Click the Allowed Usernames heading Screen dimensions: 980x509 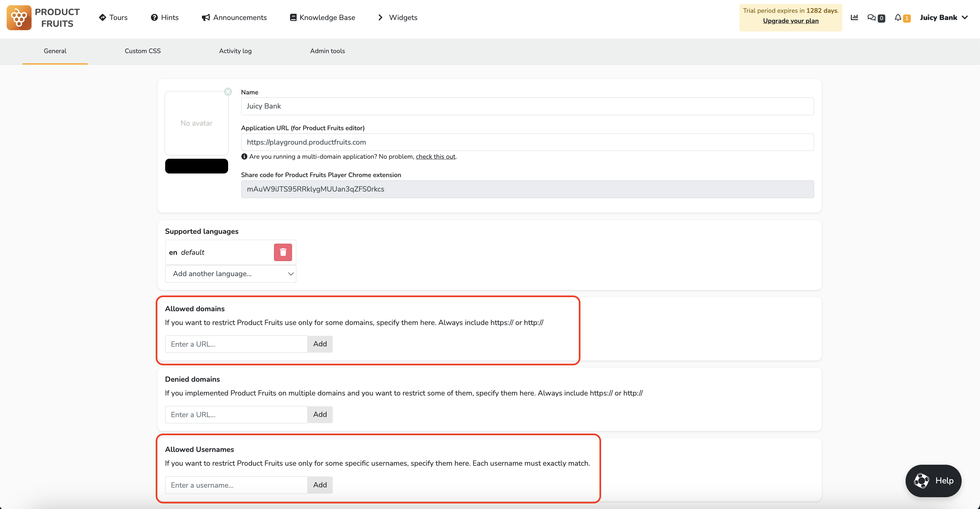click(199, 450)
